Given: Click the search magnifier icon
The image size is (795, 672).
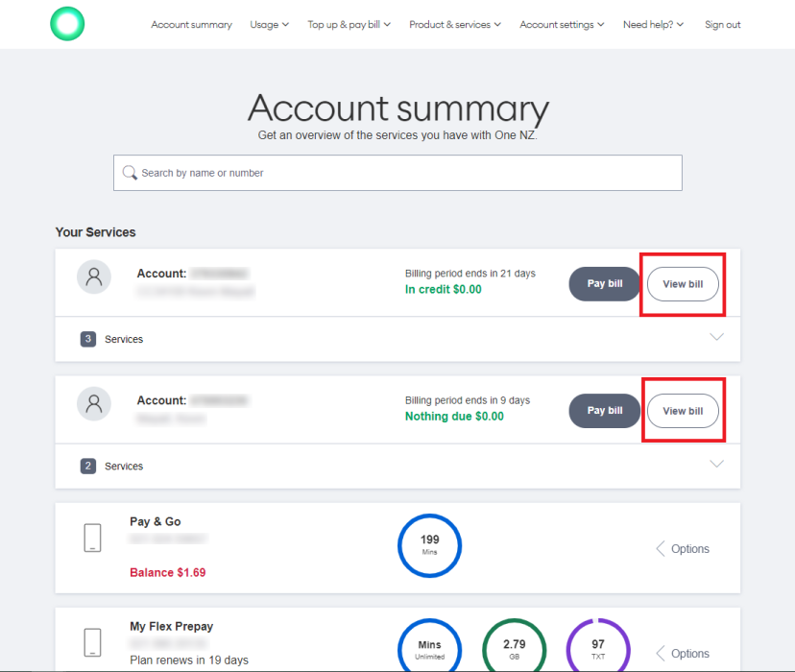Looking at the screenshot, I should (131, 172).
